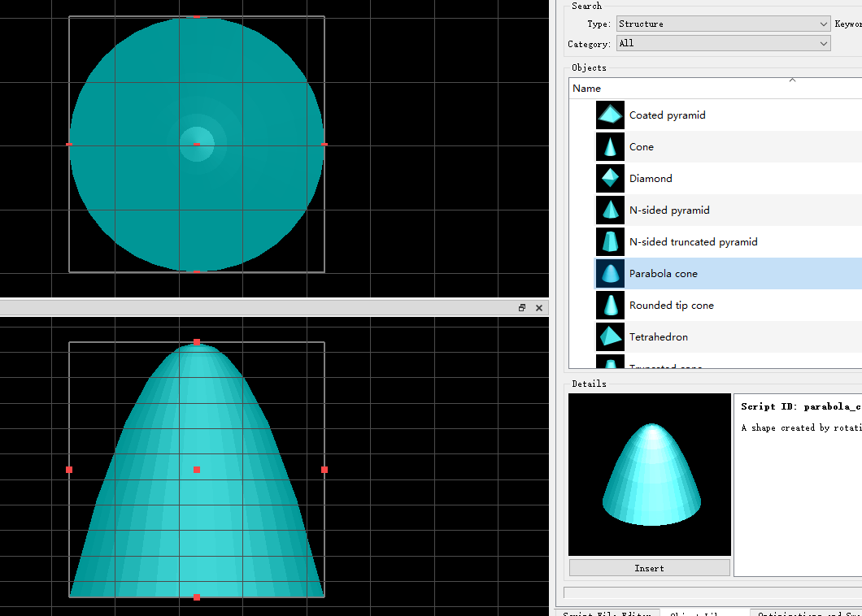The width and height of the screenshot is (862, 616).
Task: Select the Coated pyramid icon
Action: [610, 115]
